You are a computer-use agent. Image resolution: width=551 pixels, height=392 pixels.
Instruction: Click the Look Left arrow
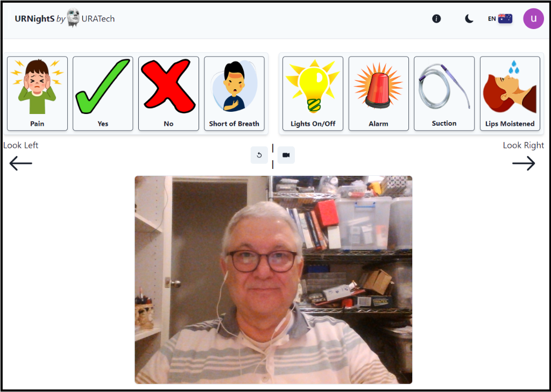point(21,163)
